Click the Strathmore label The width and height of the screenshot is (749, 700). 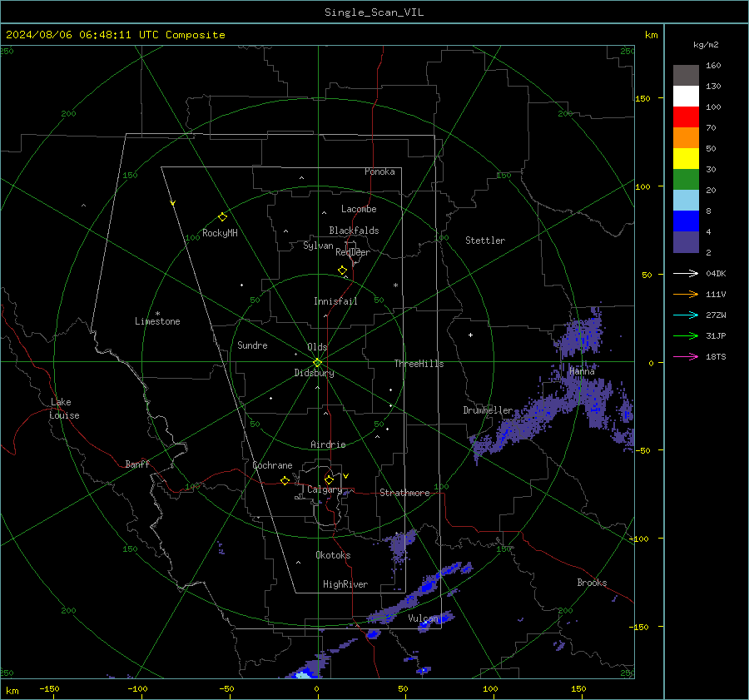(x=404, y=493)
